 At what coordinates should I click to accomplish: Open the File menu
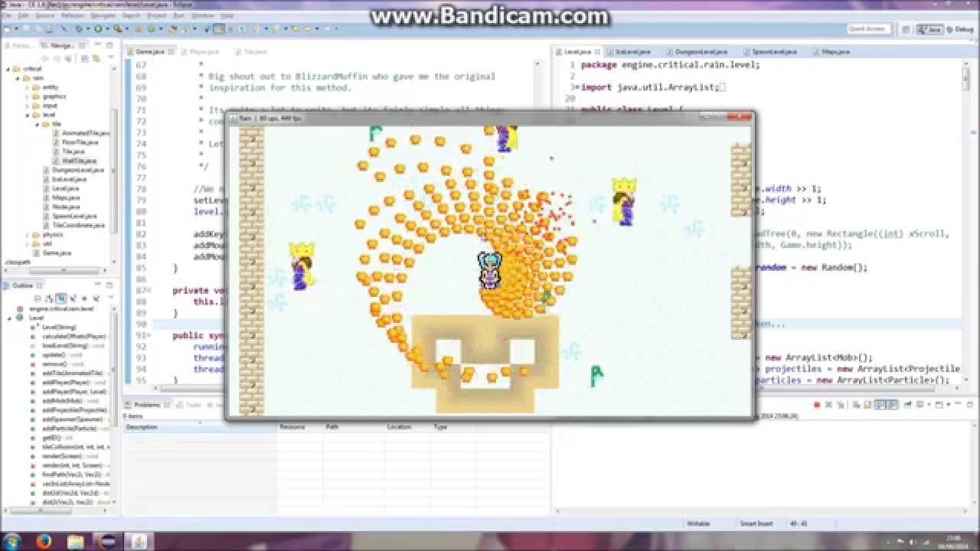[8, 15]
